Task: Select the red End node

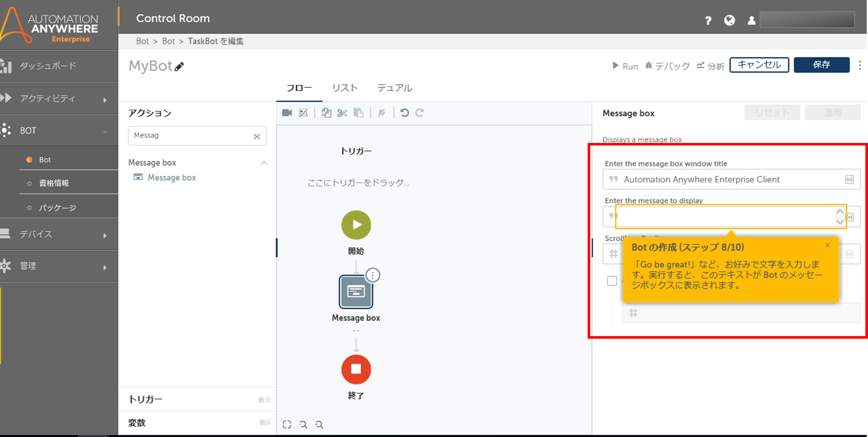Action: coord(356,369)
